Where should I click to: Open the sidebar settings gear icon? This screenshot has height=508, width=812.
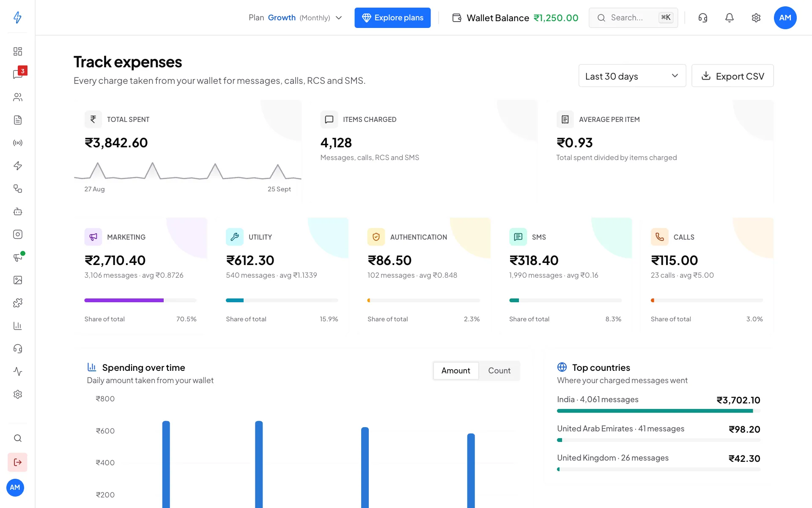[x=17, y=394]
